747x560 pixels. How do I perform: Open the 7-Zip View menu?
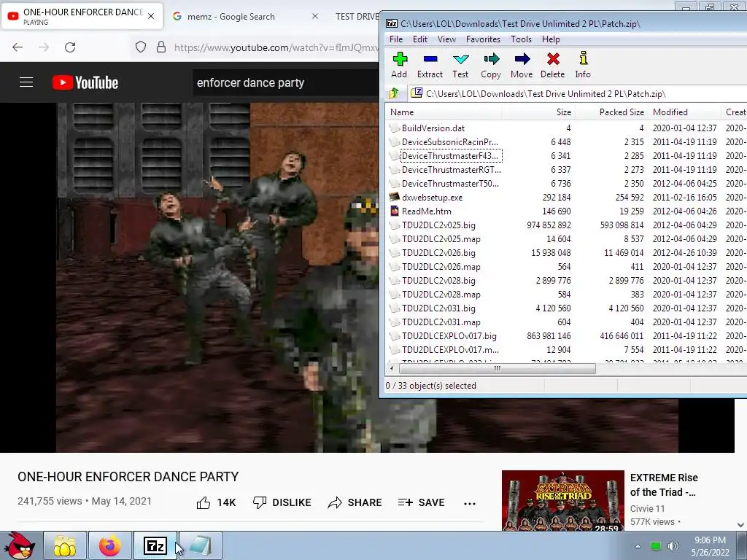click(x=447, y=39)
